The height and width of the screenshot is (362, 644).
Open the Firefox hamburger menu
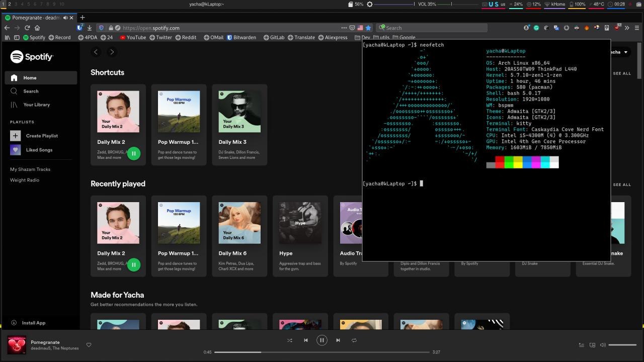(x=637, y=28)
